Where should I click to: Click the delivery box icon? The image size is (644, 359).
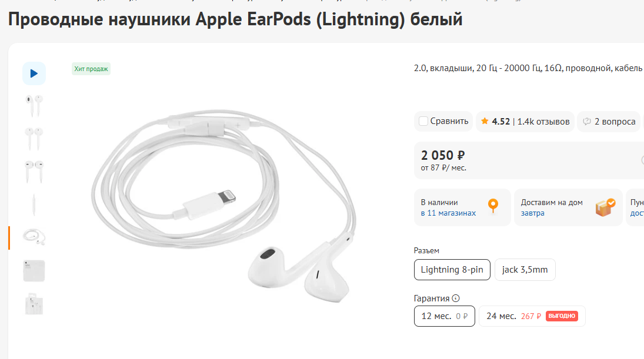coord(605,207)
